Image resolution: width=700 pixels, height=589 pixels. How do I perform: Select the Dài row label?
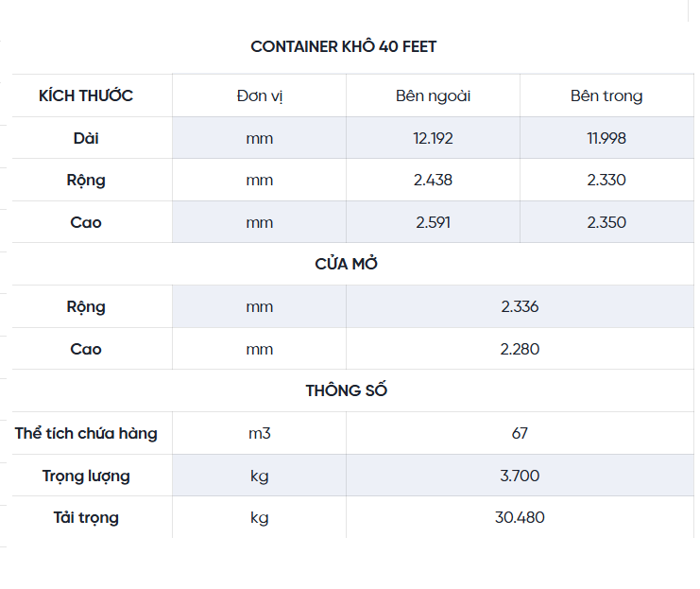click(x=86, y=138)
